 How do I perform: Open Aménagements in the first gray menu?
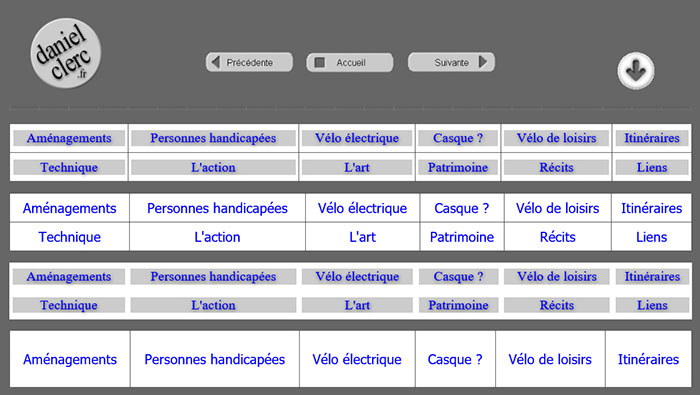pyautogui.click(x=69, y=138)
